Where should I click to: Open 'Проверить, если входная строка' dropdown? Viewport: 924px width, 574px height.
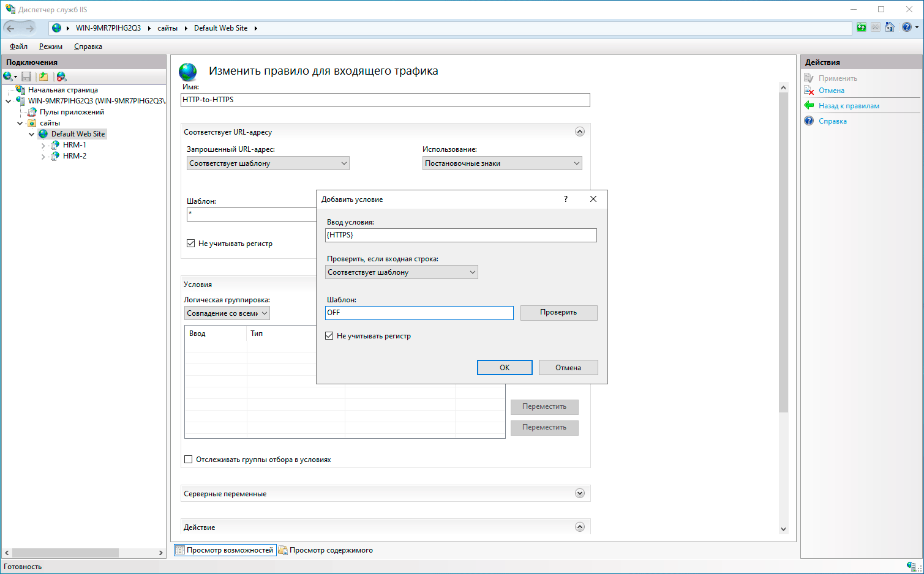click(x=401, y=272)
